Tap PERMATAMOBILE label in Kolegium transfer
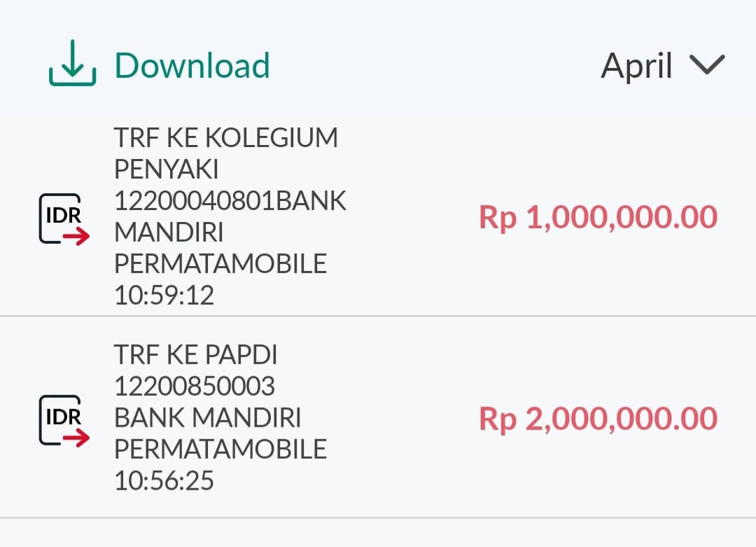This screenshot has width=756, height=547. coord(220,264)
